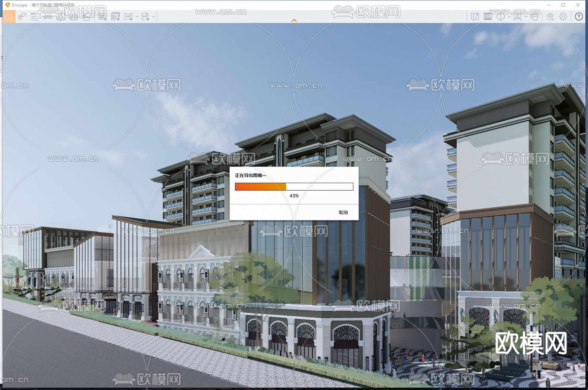Open the panorama export dropdown arrow
The width and height of the screenshot is (588, 390).
click(x=137, y=17)
